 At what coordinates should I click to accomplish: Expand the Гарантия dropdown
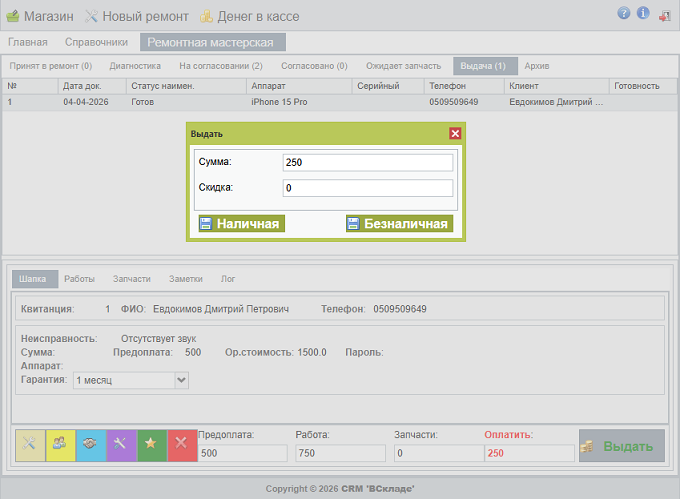(181, 380)
